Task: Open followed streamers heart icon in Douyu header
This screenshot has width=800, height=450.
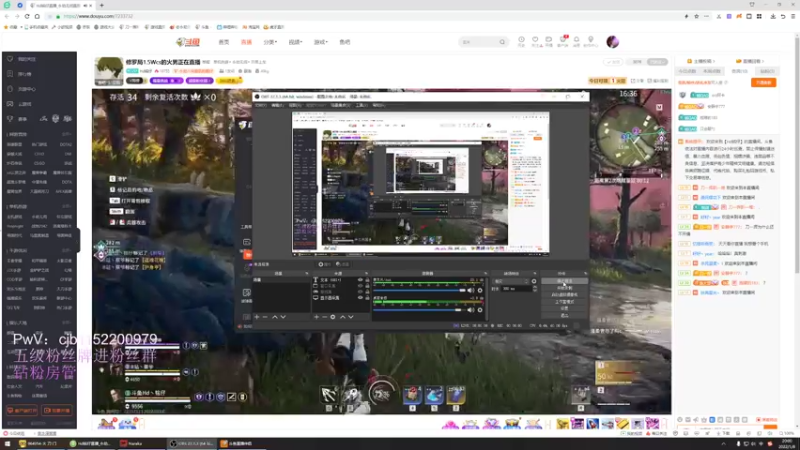Action: [x=535, y=39]
